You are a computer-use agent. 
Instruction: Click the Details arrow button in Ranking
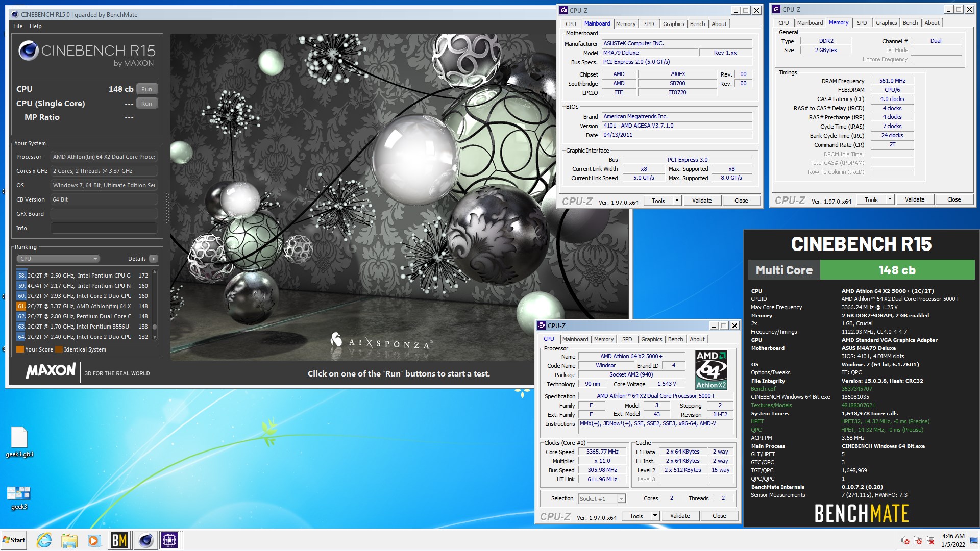[x=154, y=259]
